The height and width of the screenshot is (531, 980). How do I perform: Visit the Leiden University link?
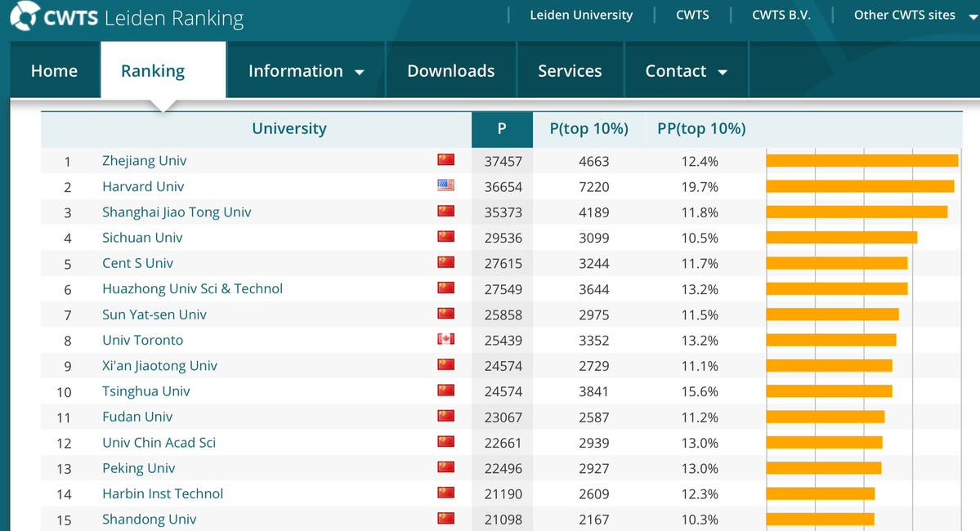[x=581, y=15]
